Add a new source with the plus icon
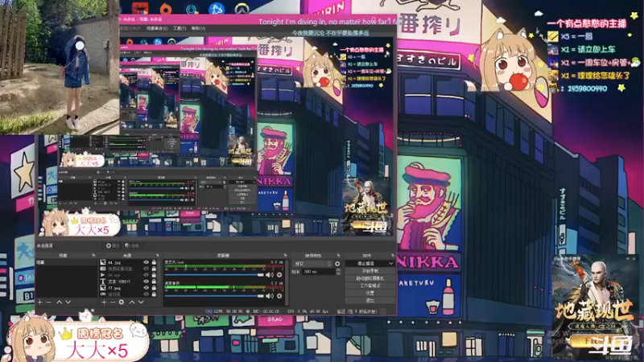Viewport: 644px width, 362px height. (x=104, y=302)
